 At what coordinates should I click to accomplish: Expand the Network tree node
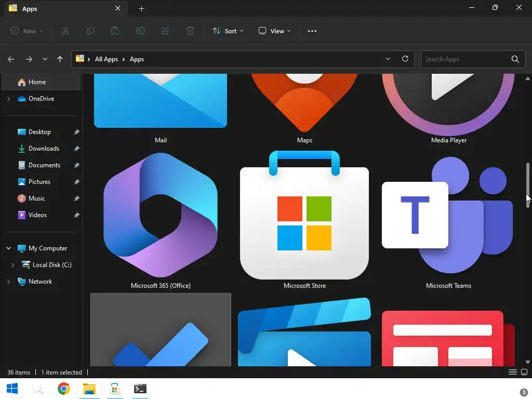click(8, 282)
